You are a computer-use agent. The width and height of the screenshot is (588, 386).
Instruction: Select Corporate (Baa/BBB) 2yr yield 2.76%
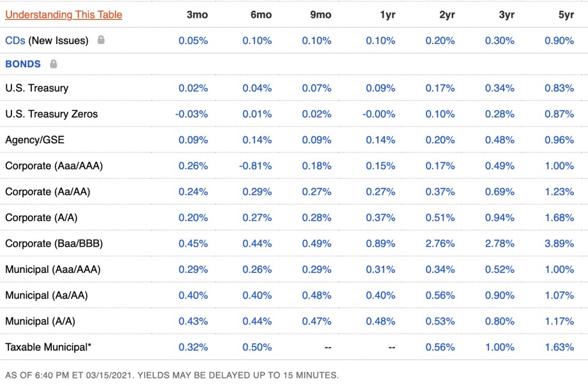tap(440, 243)
